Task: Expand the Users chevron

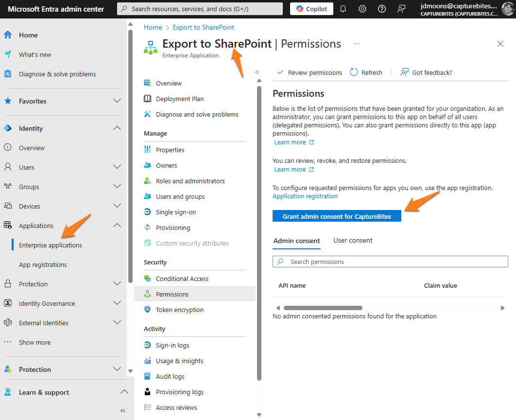Action: point(117,167)
